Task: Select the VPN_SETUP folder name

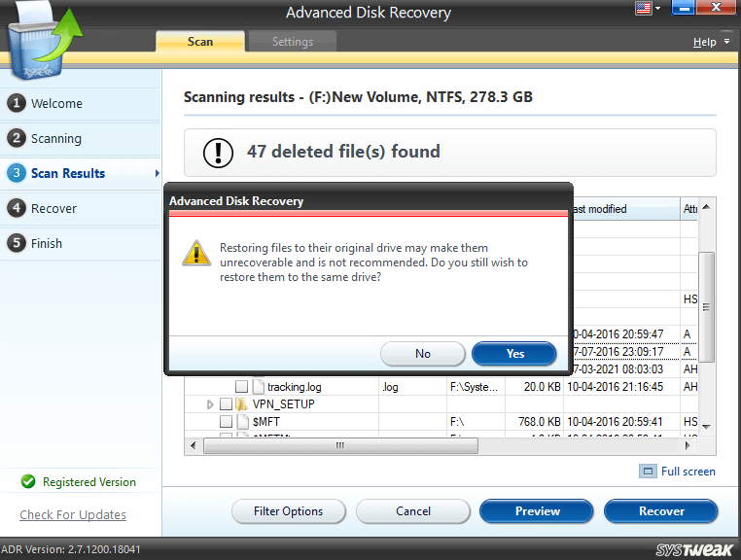Action: (284, 404)
